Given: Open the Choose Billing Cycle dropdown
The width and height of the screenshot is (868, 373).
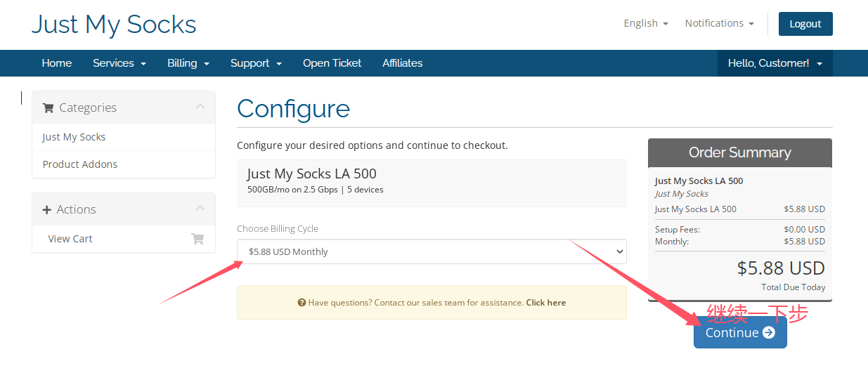Looking at the screenshot, I should coord(432,251).
